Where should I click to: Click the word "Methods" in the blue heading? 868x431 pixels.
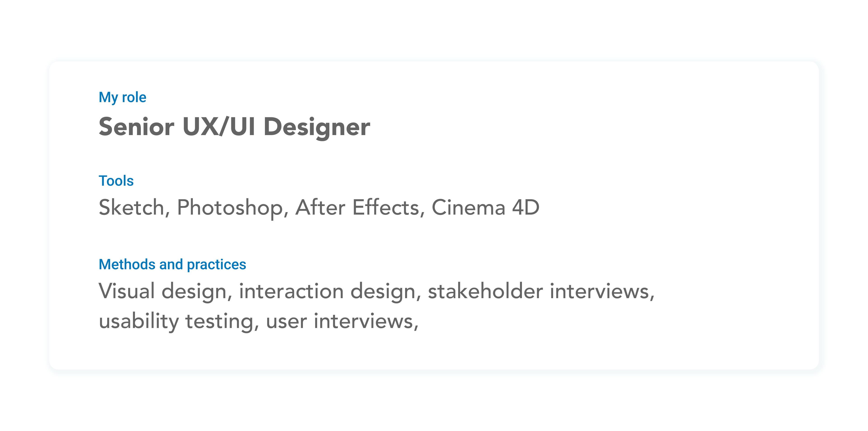pyautogui.click(x=127, y=264)
